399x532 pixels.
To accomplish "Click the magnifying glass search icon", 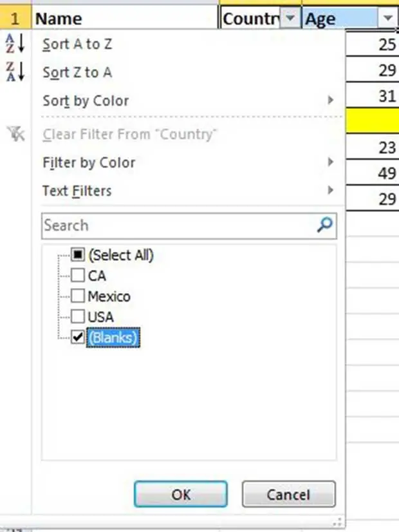I will (324, 225).
